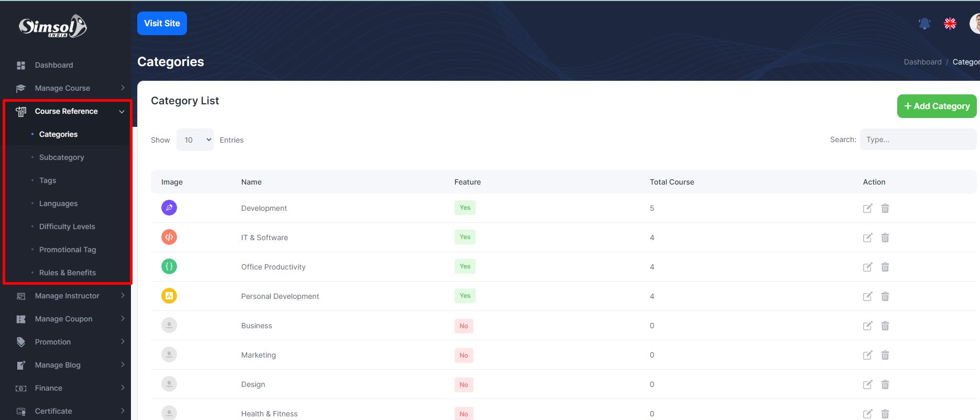980x420 pixels.
Task: Delete the Business category
Action: (x=885, y=326)
